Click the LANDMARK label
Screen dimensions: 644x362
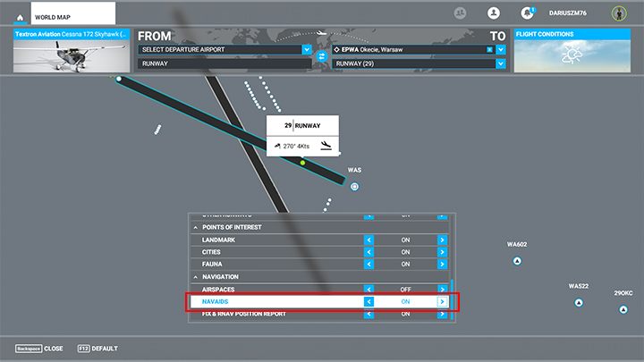[x=218, y=240]
